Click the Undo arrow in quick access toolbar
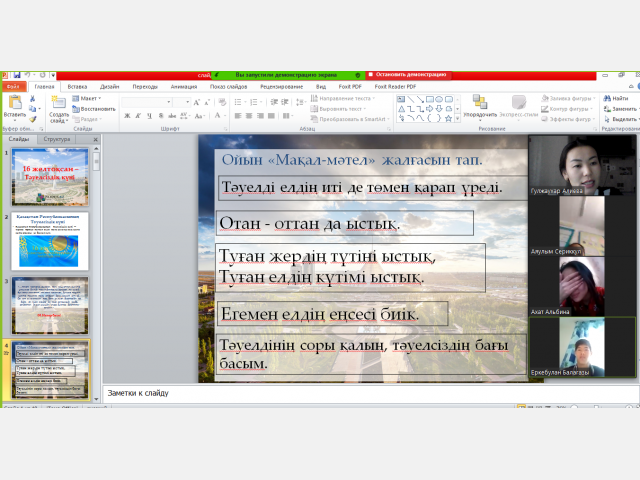This screenshot has height=480, width=640. pyautogui.click(x=27, y=75)
